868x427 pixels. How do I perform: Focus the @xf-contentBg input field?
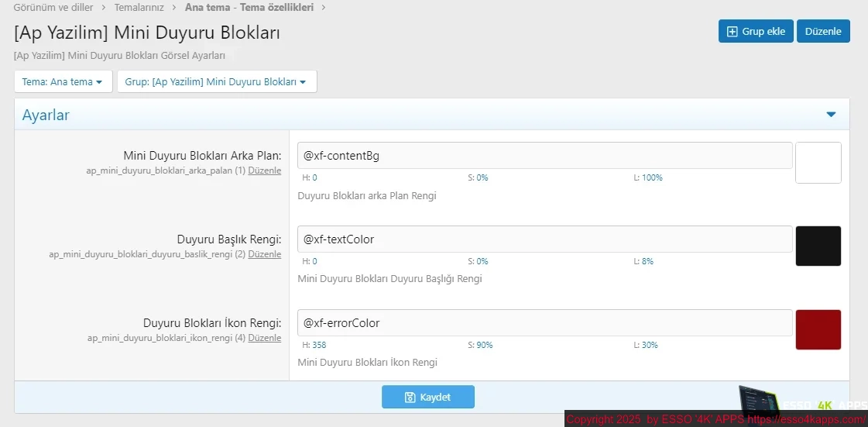544,156
